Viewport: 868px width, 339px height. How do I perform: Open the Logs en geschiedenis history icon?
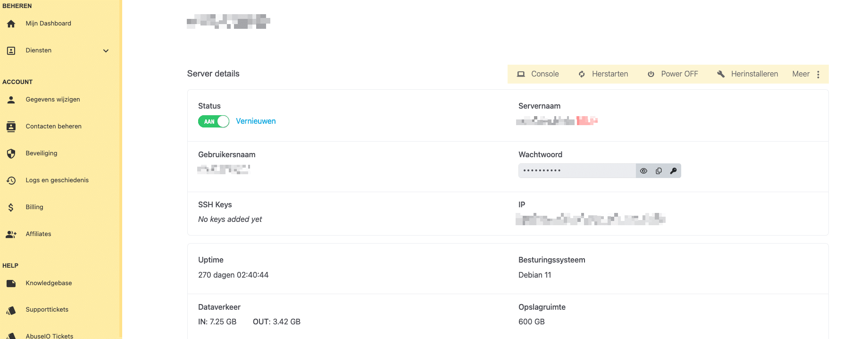tap(11, 180)
